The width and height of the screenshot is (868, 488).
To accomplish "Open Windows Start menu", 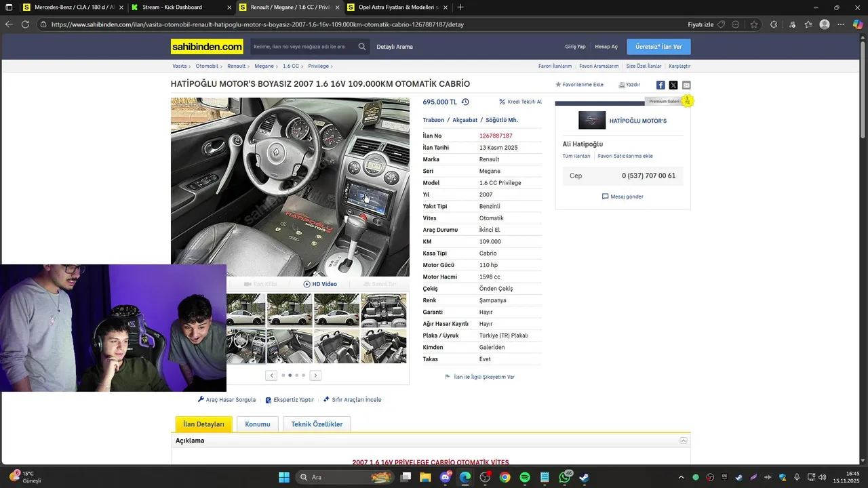I will 284,477.
